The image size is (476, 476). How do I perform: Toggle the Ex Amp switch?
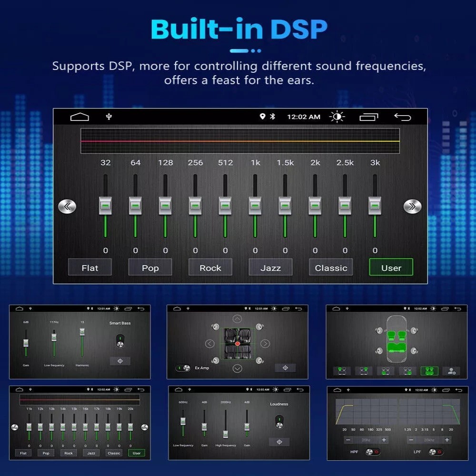click(x=183, y=368)
